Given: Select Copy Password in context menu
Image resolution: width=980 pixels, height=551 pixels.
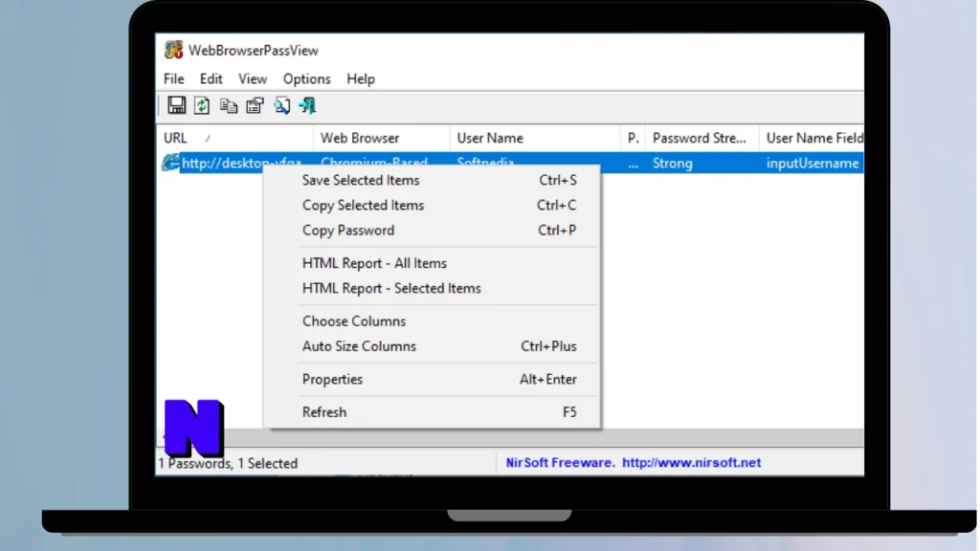Looking at the screenshot, I should coord(432,230).
